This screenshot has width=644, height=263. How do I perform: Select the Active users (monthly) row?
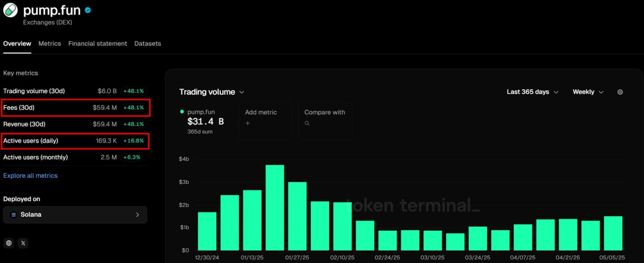click(75, 158)
